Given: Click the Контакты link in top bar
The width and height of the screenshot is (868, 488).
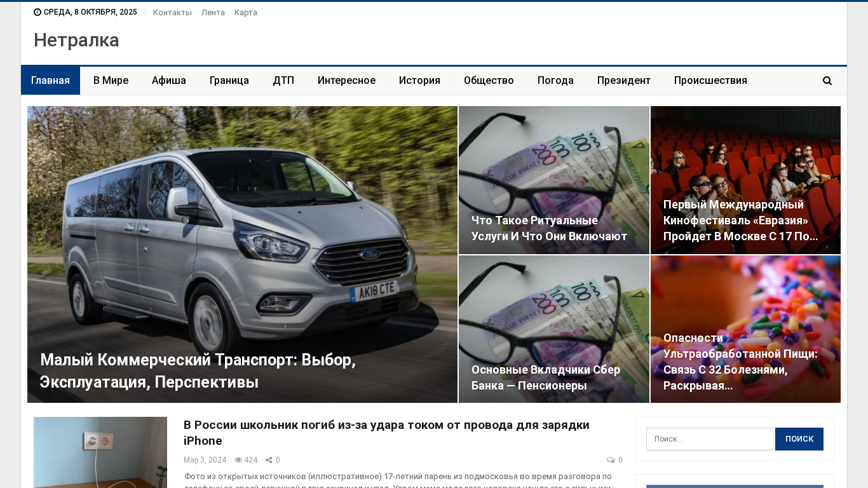Looking at the screenshot, I should click(172, 13).
